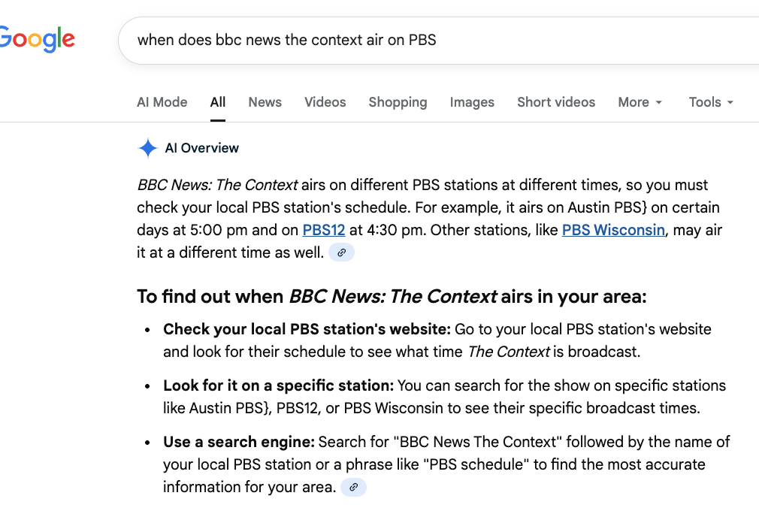View the Short videos tab
The width and height of the screenshot is (759, 532).
click(x=555, y=102)
